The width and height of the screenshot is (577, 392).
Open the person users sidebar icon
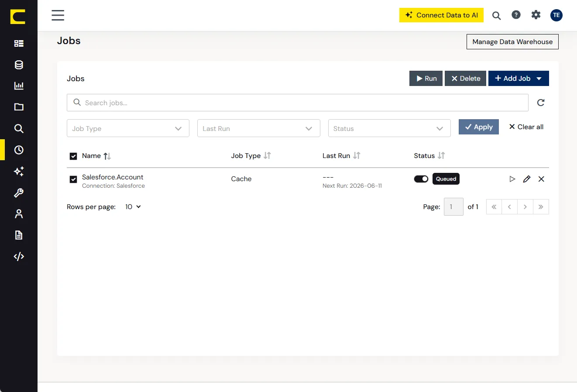click(x=19, y=214)
